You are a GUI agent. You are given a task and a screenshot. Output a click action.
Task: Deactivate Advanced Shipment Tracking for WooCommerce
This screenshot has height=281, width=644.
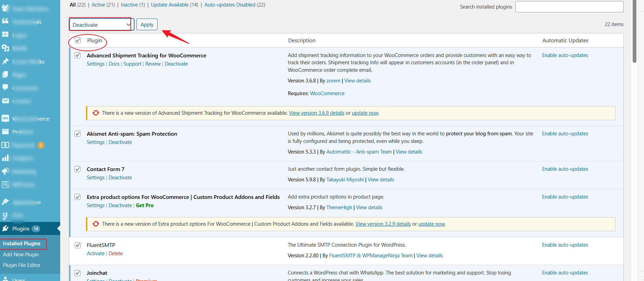click(176, 64)
